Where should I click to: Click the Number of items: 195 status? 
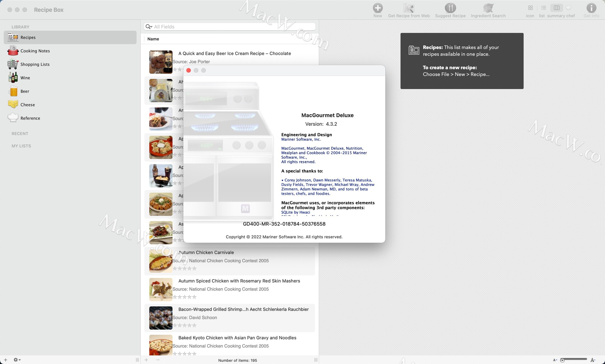(x=238, y=361)
